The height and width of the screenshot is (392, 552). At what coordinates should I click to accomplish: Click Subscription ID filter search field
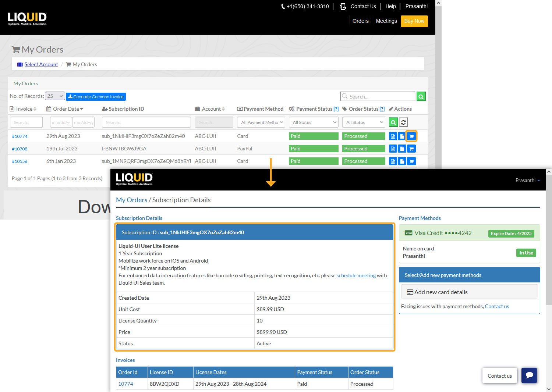146,122
